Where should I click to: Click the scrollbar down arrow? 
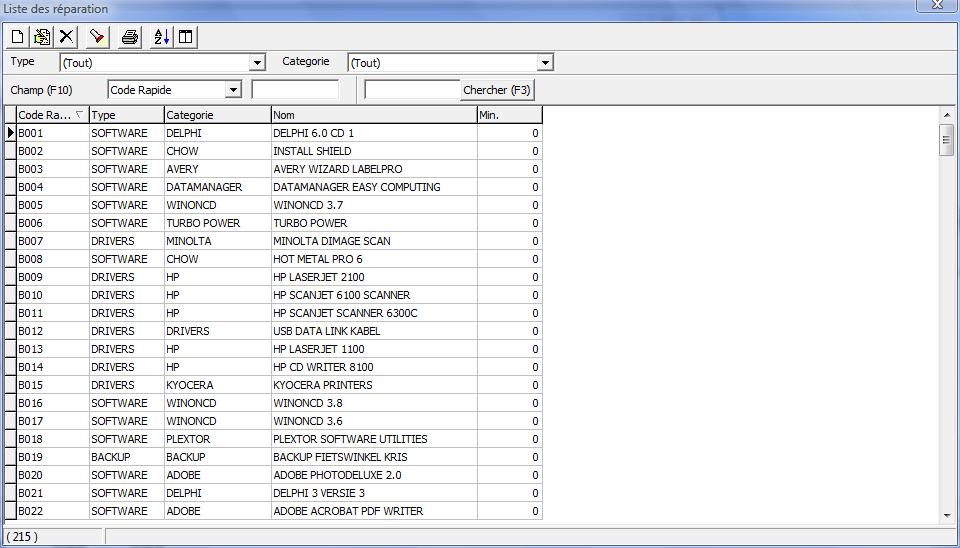tap(947, 516)
